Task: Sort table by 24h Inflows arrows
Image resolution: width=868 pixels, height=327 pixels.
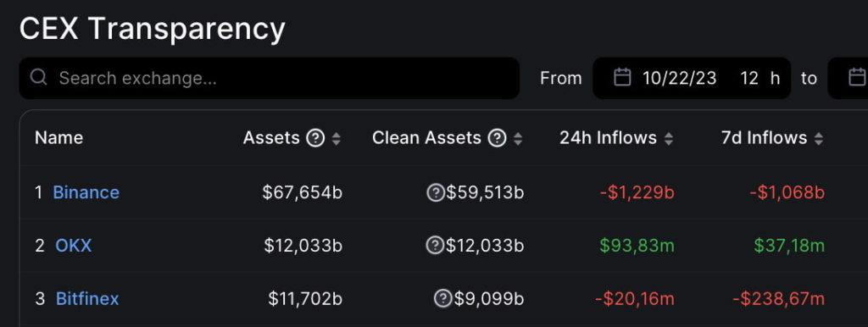Action: [669, 139]
